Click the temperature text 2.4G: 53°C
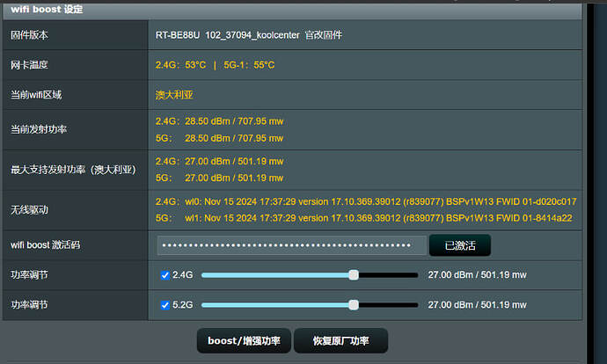This screenshot has width=607, height=364. click(181, 65)
